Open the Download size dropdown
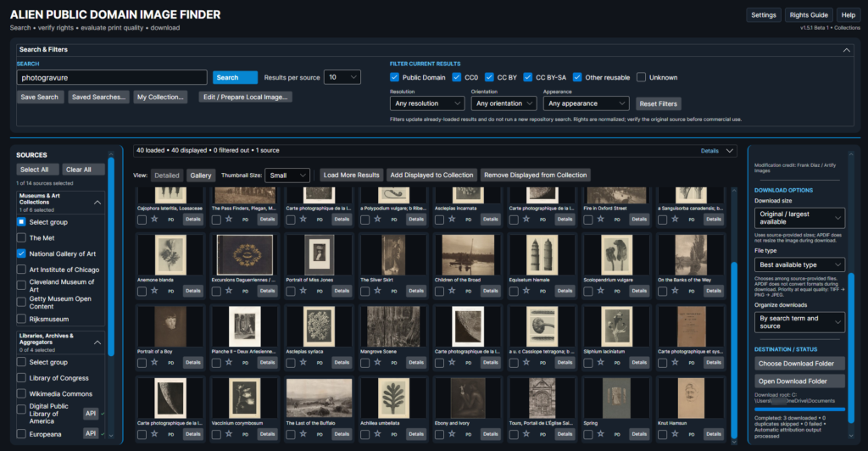Screen dimensions: 868x451 point(799,218)
